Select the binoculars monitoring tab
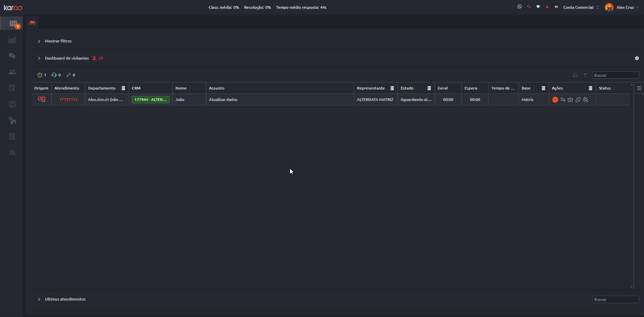This screenshot has width=644, height=317. [x=32, y=23]
